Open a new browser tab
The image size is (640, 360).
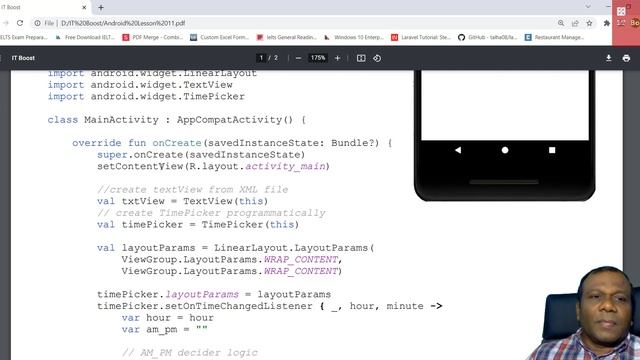(101, 7)
